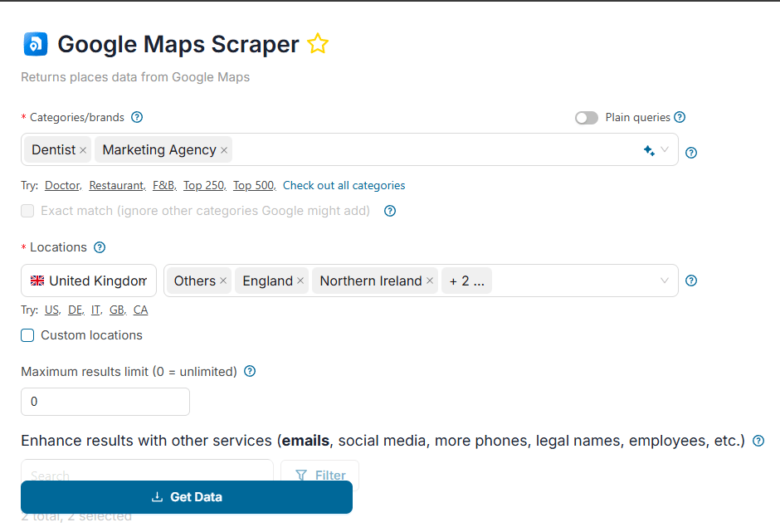Select the GB location suggestion
780x532 pixels.
click(x=117, y=310)
